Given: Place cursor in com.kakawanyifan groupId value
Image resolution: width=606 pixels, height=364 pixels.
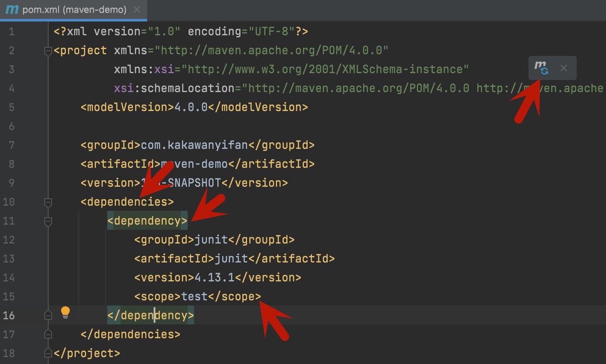Looking at the screenshot, I should pos(194,145).
